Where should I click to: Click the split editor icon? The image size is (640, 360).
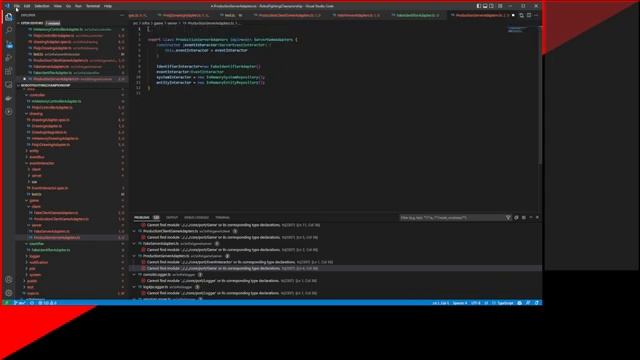click(529, 15)
